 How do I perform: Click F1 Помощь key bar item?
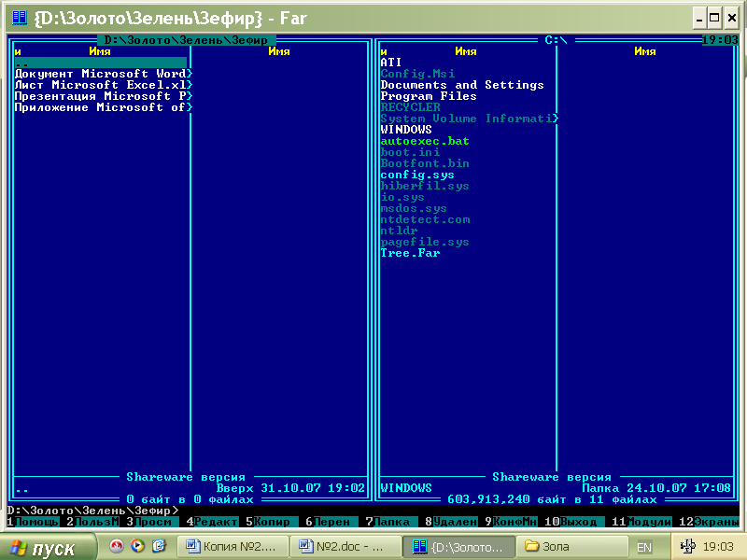point(33,522)
